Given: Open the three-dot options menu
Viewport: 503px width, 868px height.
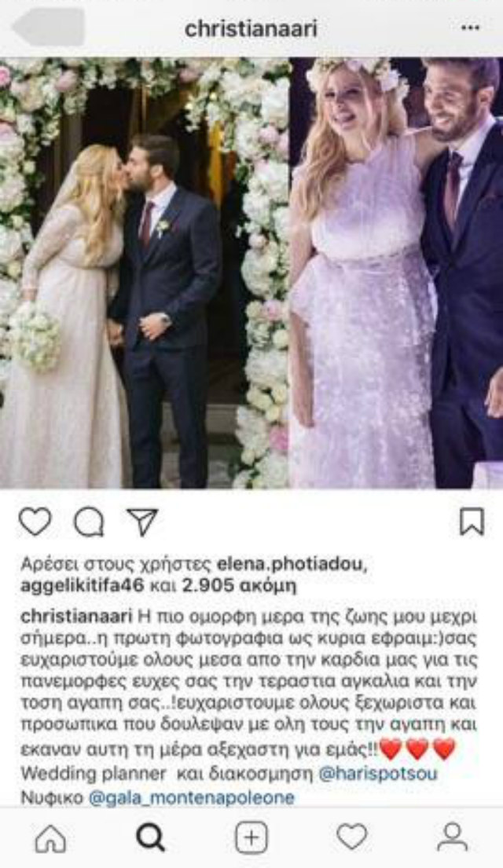Looking at the screenshot, I should (470, 27).
